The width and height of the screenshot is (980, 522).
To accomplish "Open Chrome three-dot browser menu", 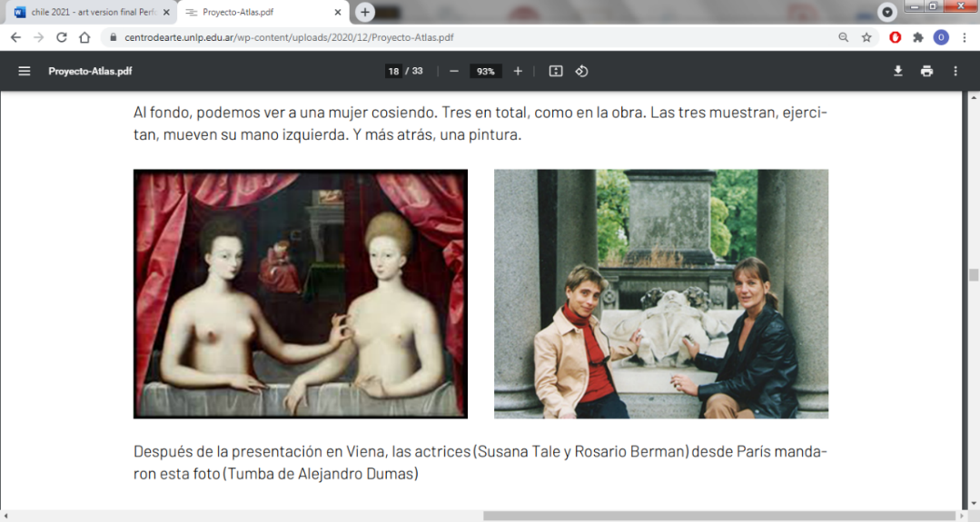I will pos(964,37).
